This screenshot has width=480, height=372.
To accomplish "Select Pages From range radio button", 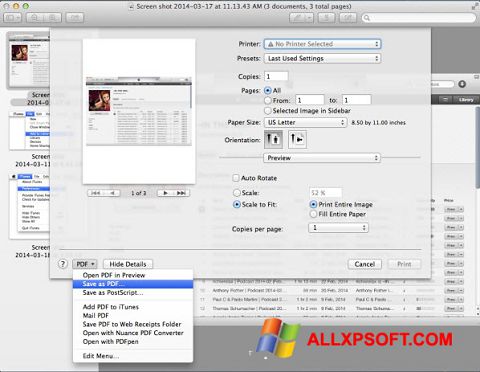I will point(268,100).
